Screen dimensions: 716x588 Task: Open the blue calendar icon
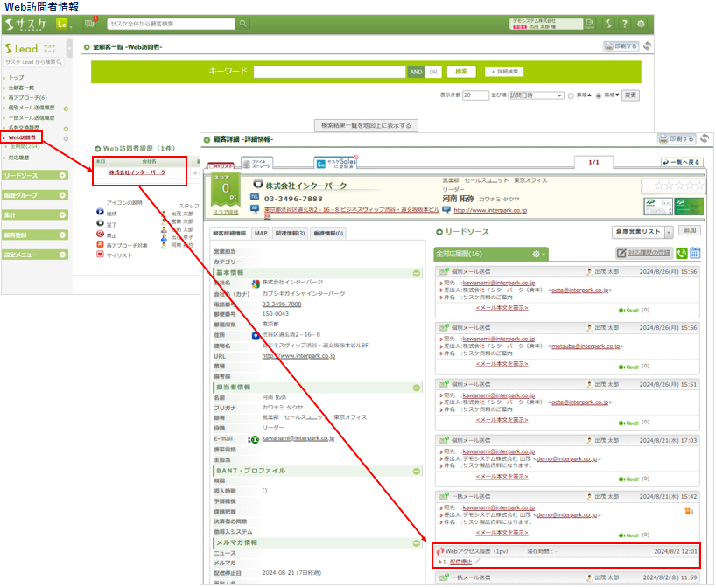(x=695, y=253)
